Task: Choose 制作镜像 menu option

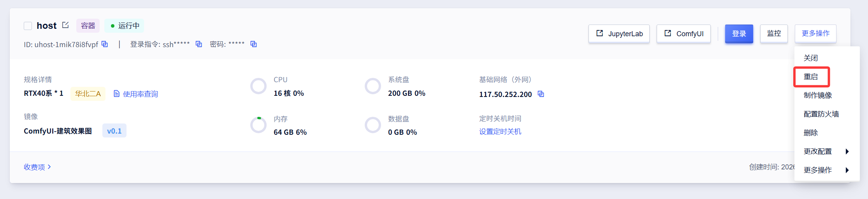Action: click(x=817, y=95)
